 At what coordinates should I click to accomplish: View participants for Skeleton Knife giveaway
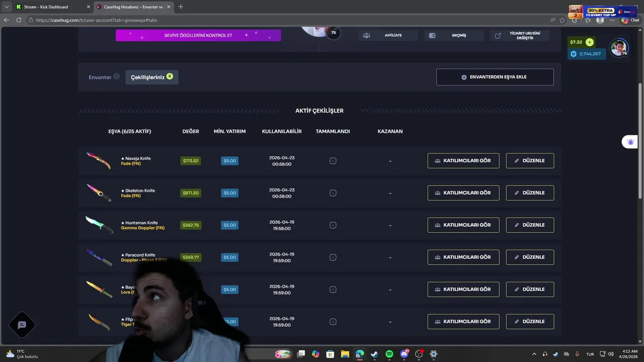click(463, 193)
